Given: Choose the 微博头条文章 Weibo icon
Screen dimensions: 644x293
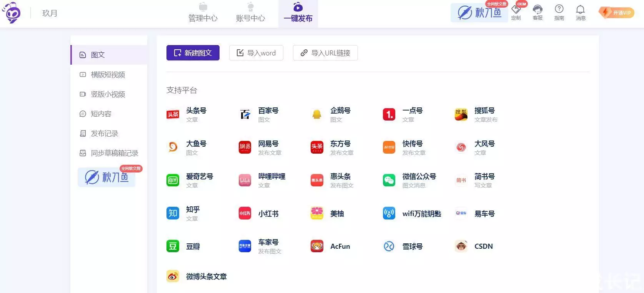Looking at the screenshot, I should click(173, 276).
